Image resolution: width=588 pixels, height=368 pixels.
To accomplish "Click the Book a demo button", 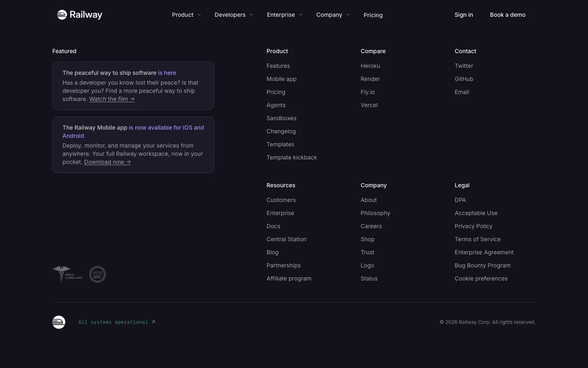I will (508, 15).
